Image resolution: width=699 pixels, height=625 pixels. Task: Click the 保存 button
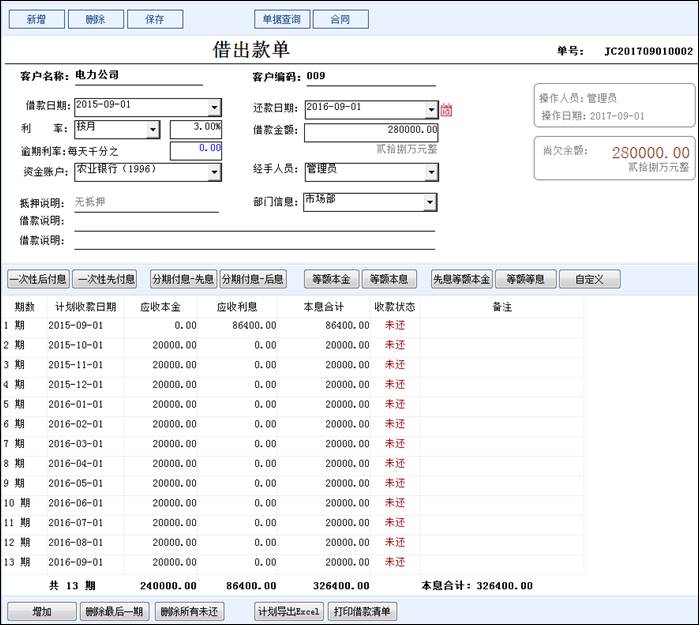point(154,19)
